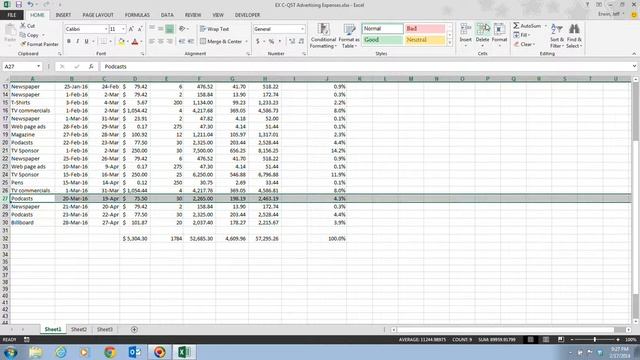Image resolution: width=640 pixels, height=360 pixels.
Task: Add a new sheet with the plus icon
Action: tap(134, 329)
